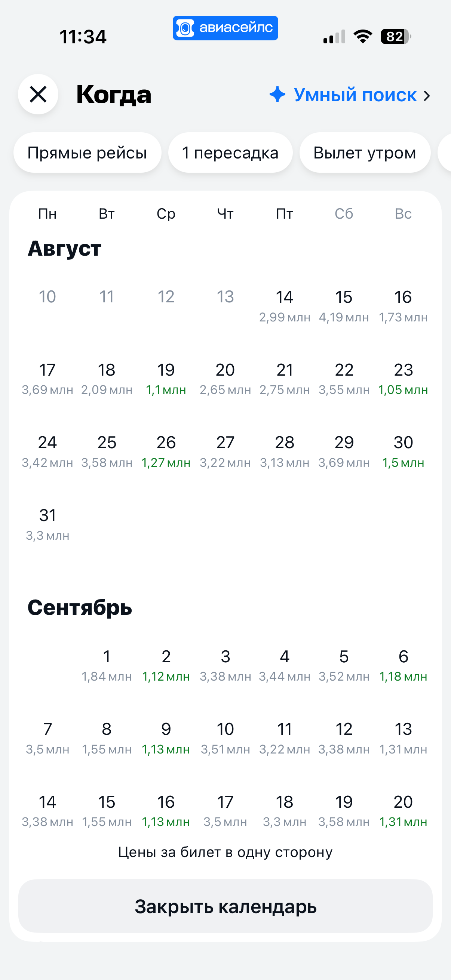Tap the blue sparkle icon for smart search
Viewport: 451px width, 980px height.
[x=277, y=94]
